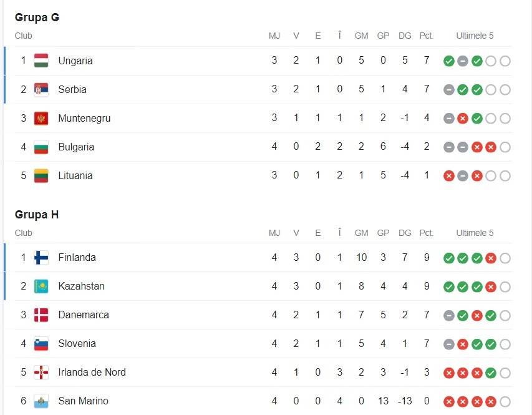Click Ungaria's first green win indicator
The image size is (532, 415).
(448, 61)
